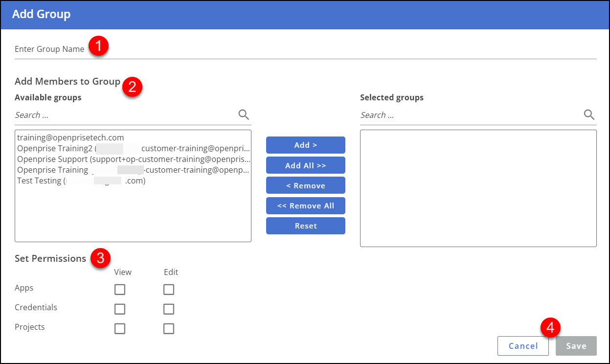Click the Add button
Screen dimensions: 610x364
tap(305, 145)
